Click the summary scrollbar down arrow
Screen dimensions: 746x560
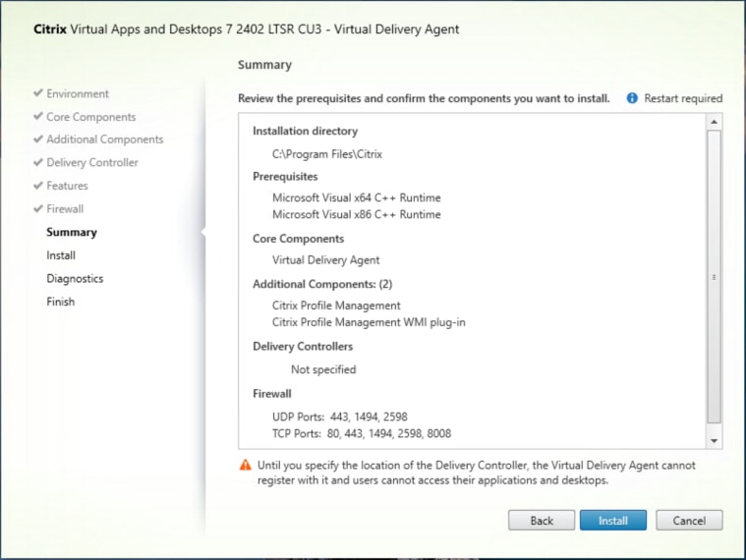coord(714,441)
